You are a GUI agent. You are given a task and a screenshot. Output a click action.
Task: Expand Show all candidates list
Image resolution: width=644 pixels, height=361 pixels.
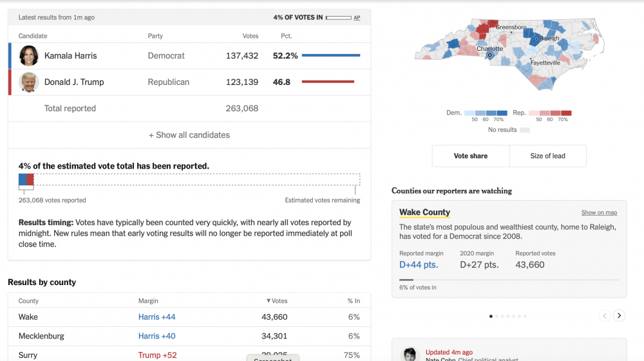[x=189, y=135]
